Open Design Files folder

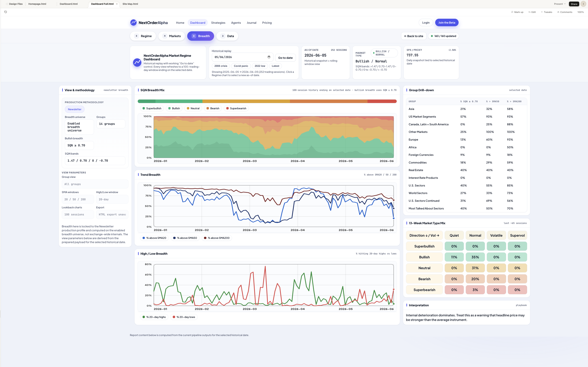[14, 4]
